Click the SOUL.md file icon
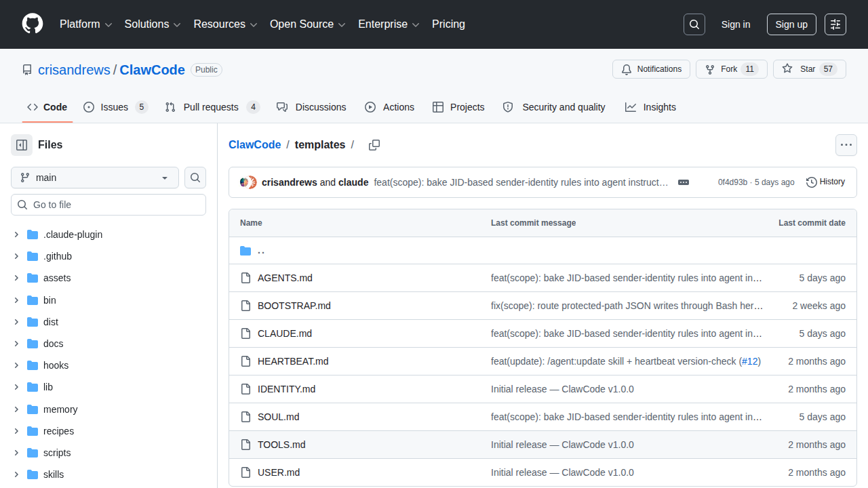Screen dimensions: 868x488 (x=245, y=417)
